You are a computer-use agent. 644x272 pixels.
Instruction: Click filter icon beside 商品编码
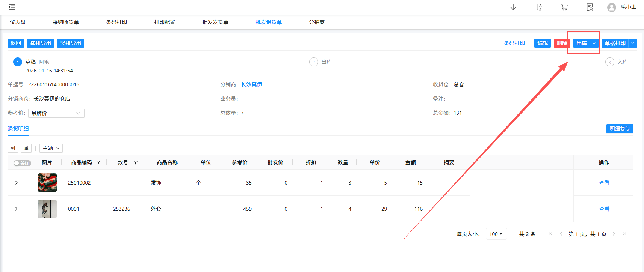98,162
